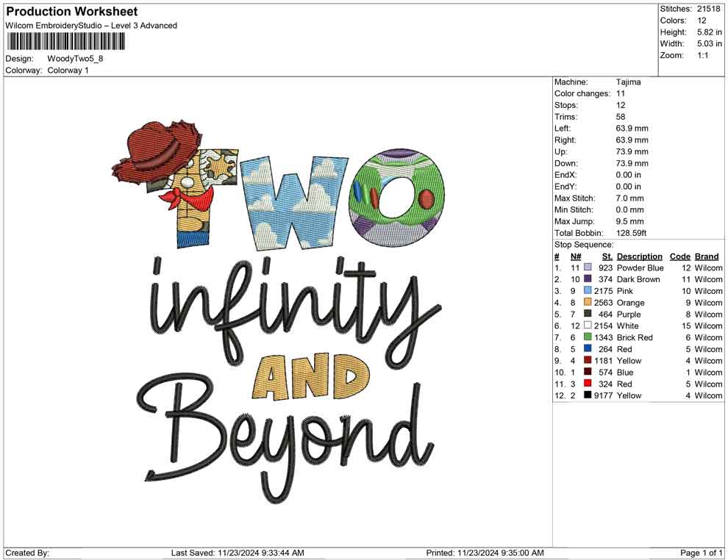The width and height of the screenshot is (728, 560).
Task: Click the Powder Blue description text
Action: [640, 268]
